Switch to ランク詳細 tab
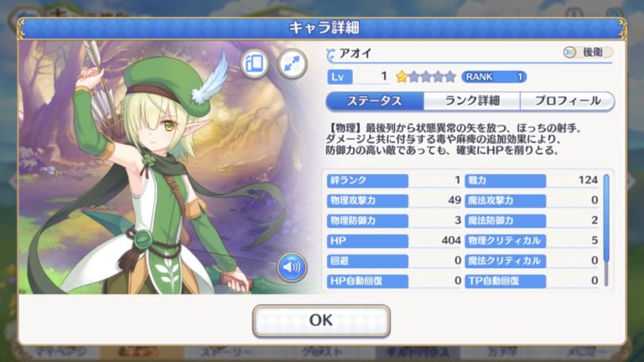 pos(472,101)
